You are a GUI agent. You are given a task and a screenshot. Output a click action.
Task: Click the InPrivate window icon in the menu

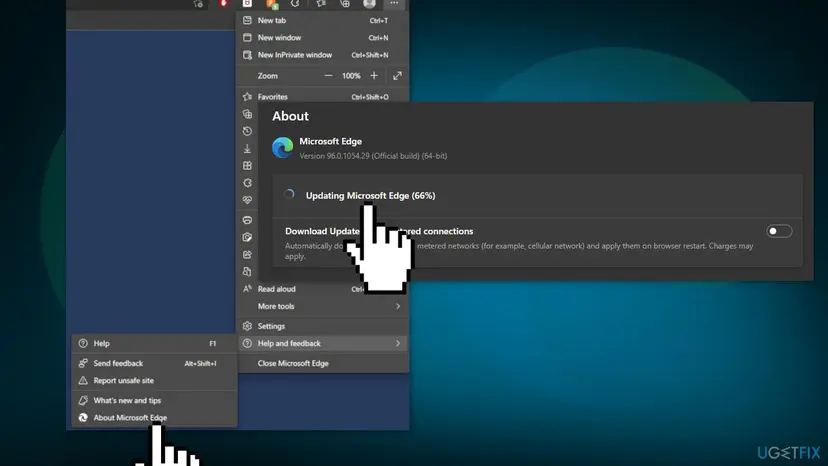coord(247,55)
